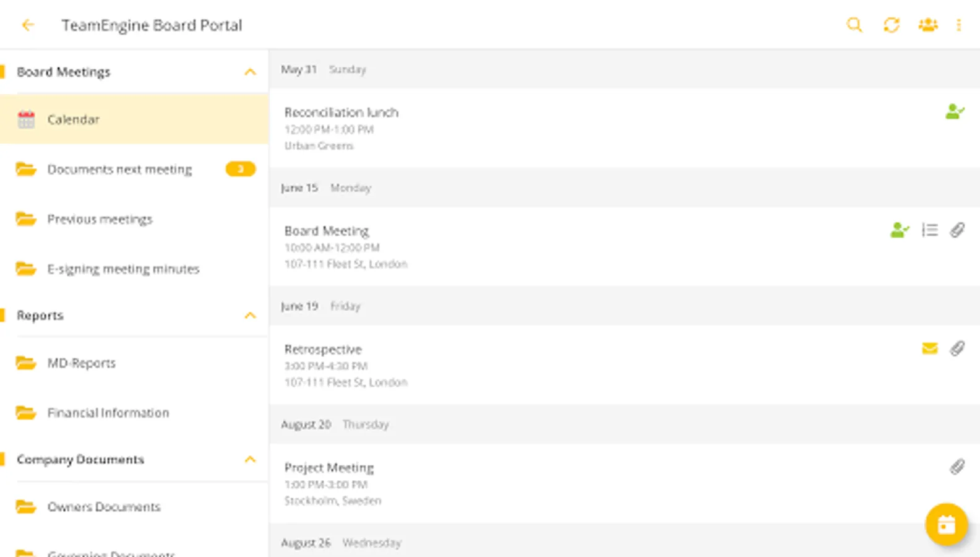The height and width of the screenshot is (557, 980).
Task: Click the back arrow in header
Action: [x=28, y=25]
